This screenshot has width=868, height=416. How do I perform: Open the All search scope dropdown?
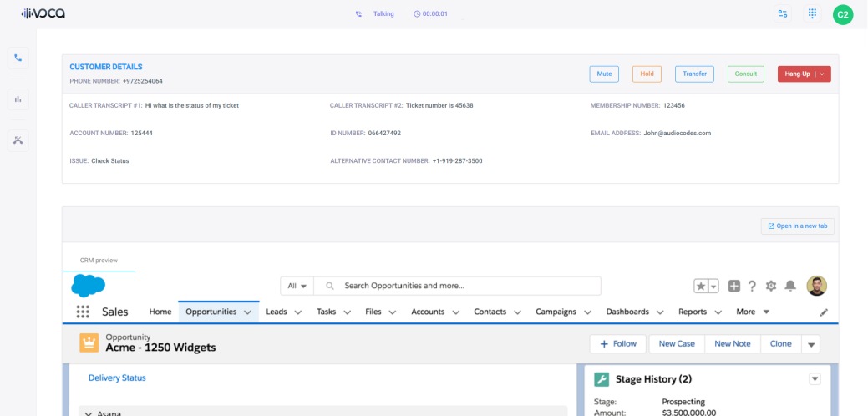tap(297, 286)
